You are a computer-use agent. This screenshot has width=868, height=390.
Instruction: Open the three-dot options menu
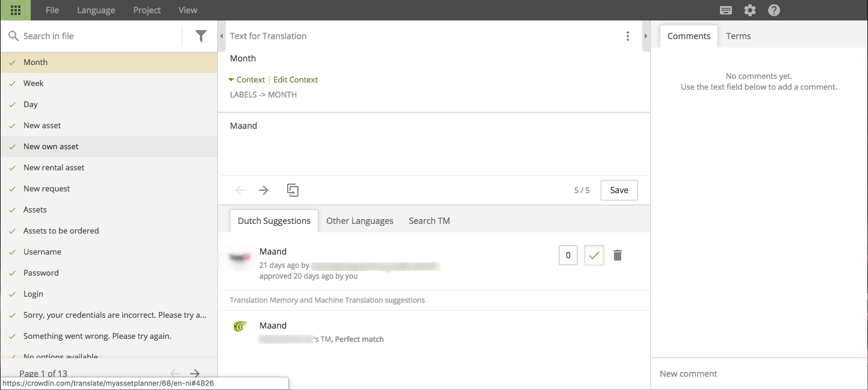click(628, 36)
